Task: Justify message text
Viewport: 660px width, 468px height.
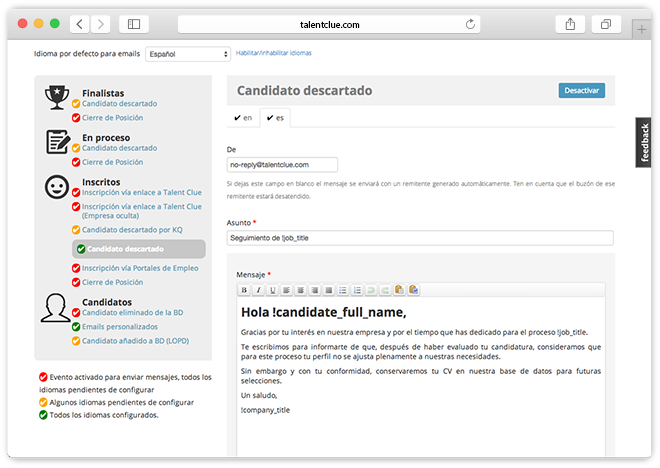Action: pyautogui.click(x=329, y=290)
